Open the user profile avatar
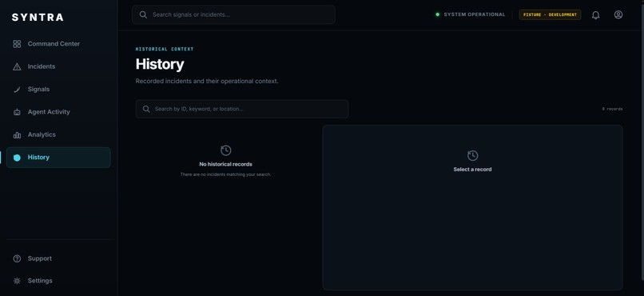The height and width of the screenshot is (296, 644). pos(618,14)
